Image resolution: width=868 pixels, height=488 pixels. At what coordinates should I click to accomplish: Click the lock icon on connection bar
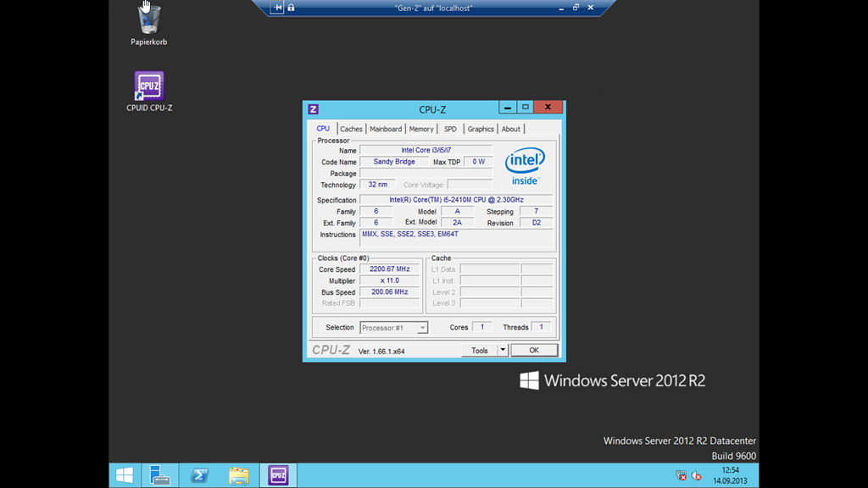(x=292, y=7)
